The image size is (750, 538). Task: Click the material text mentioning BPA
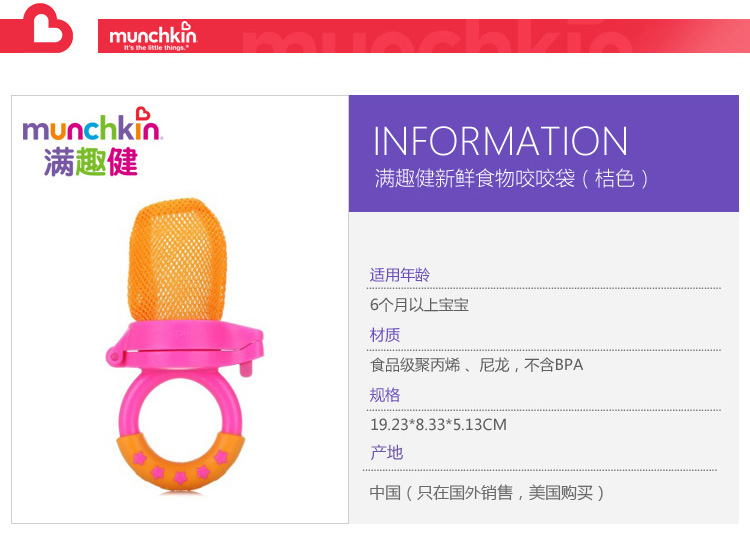476,365
